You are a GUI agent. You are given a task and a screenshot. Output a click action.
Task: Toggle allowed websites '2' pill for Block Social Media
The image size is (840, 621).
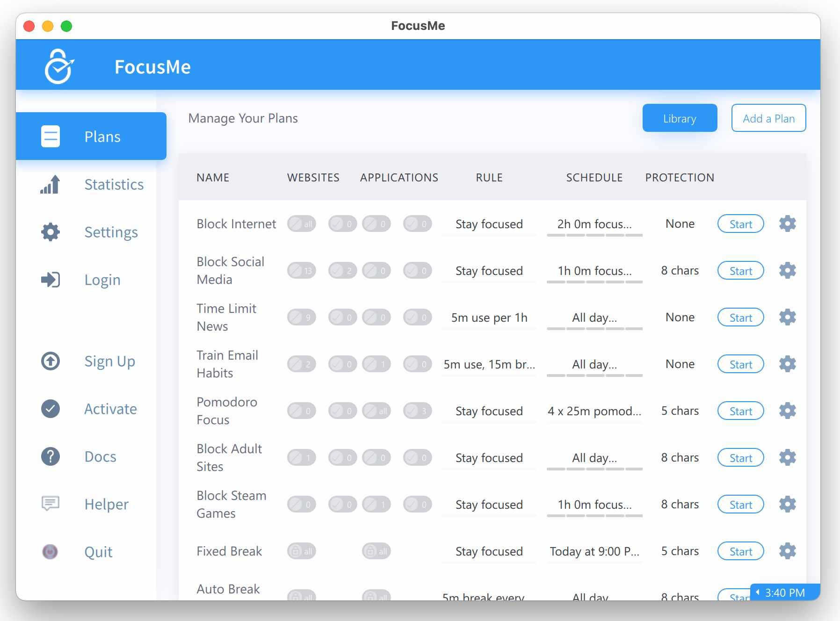(343, 271)
